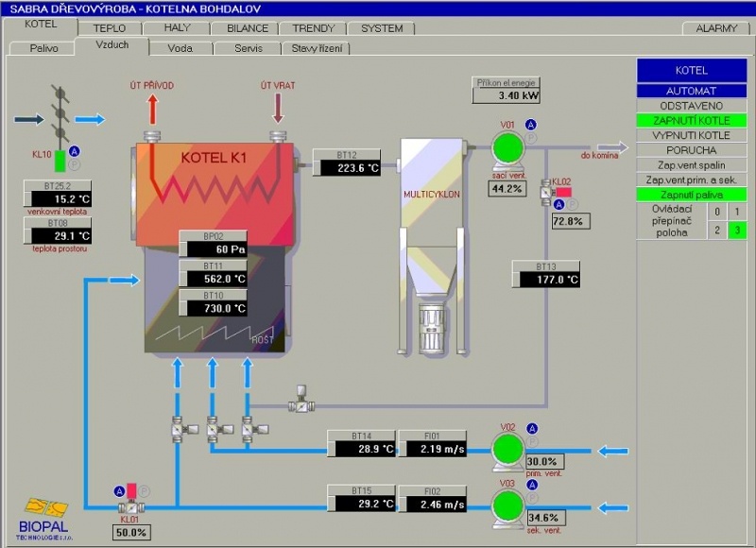Click the KL02 valve icon
Image resolution: width=756 pixels, height=548 pixels.
[546, 193]
